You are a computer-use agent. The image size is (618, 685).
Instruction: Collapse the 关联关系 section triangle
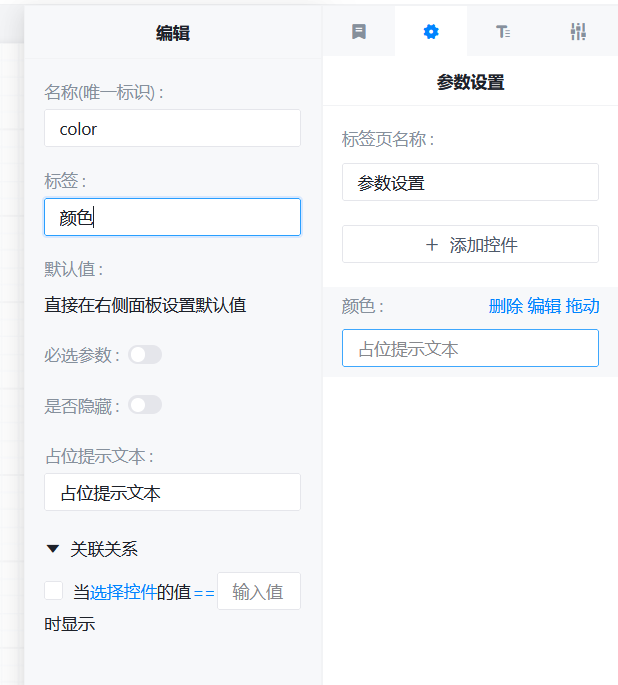click(53, 549)
